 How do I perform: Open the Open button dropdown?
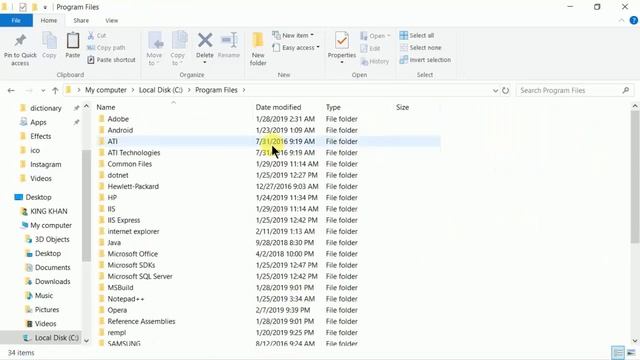click(375, 36)
